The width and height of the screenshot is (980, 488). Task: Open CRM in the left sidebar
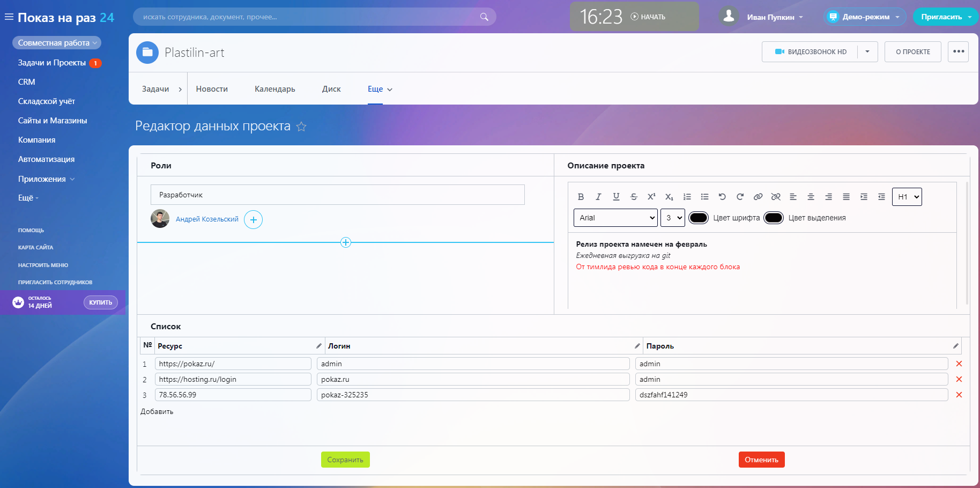27,82
